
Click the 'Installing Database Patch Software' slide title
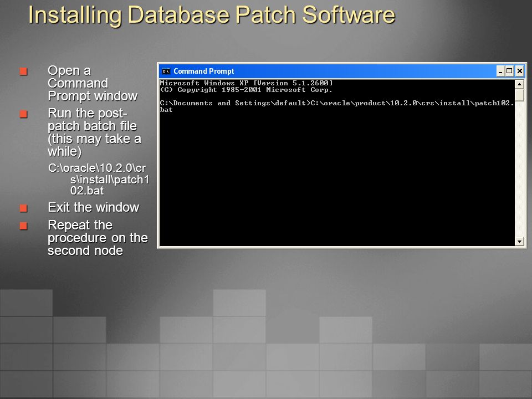click(212, 15)
